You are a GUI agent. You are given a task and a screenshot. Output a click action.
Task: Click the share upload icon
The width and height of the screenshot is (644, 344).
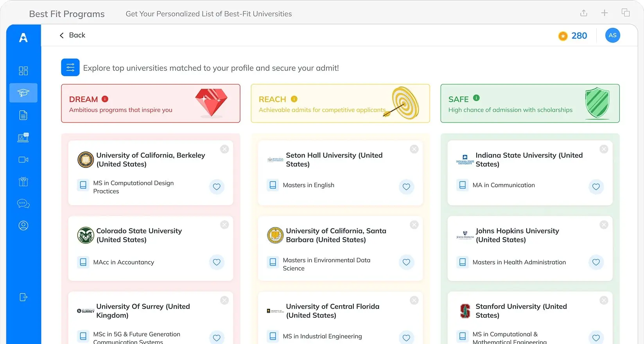[x=584, y=13]
